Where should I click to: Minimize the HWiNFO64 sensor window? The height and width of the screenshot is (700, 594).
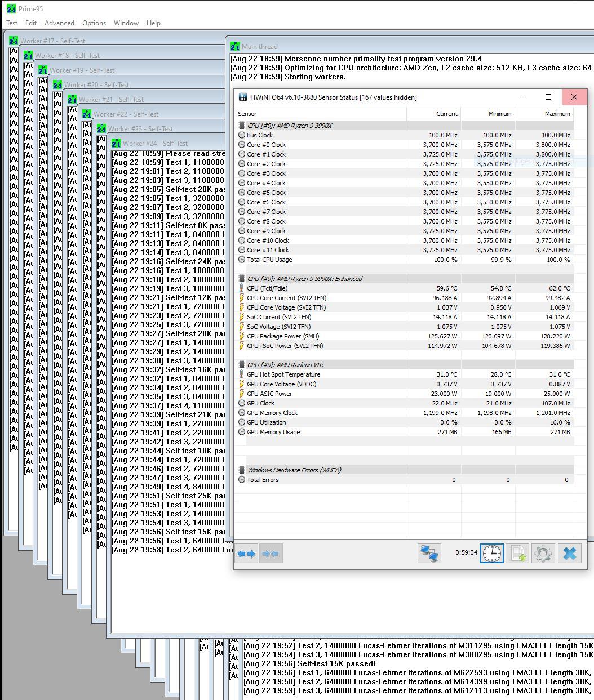523,97
